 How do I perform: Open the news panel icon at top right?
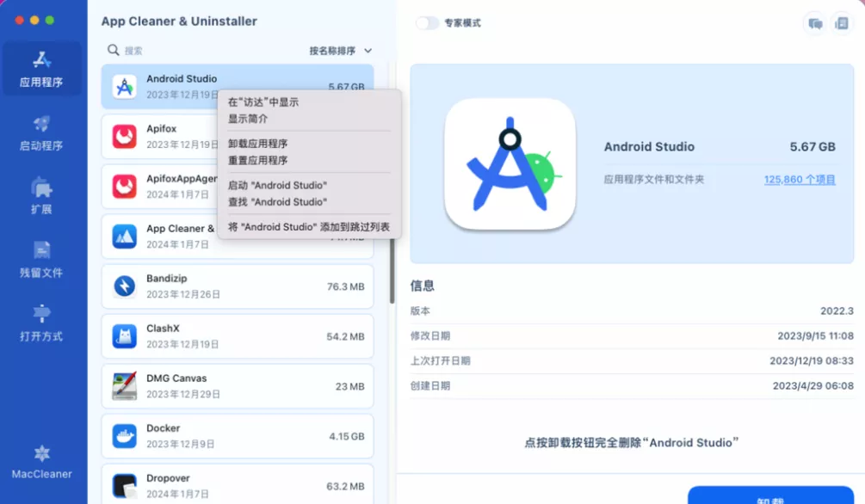[842, 23]
